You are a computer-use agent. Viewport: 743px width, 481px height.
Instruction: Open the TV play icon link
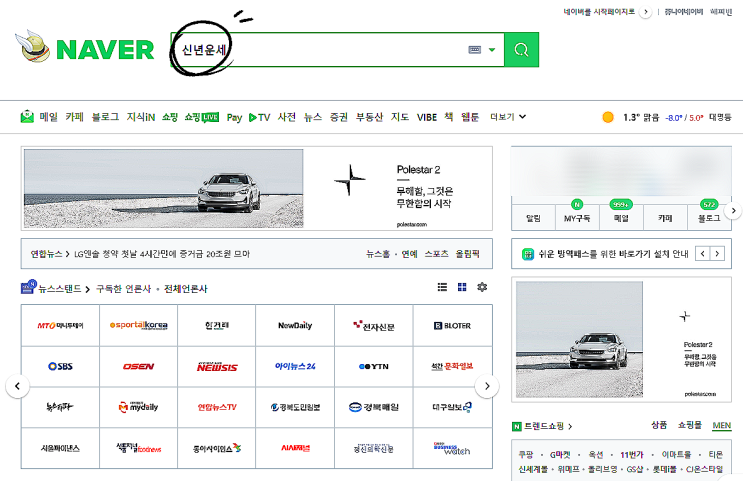tap(259, 117)
